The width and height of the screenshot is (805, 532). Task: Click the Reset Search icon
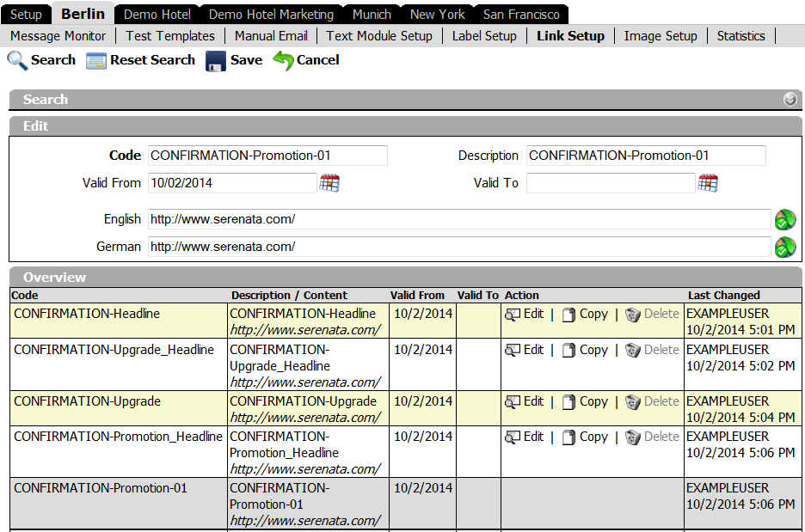[x=96, y=61]
